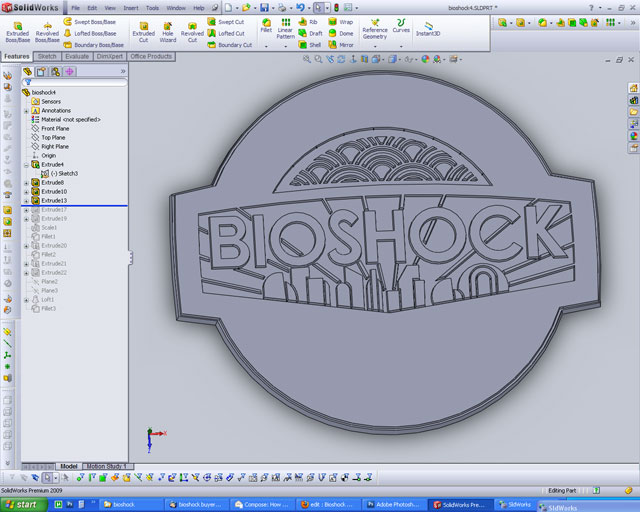640x512 pixels.
Task: Toggle the Section View icon
Action: coord(364,59)
